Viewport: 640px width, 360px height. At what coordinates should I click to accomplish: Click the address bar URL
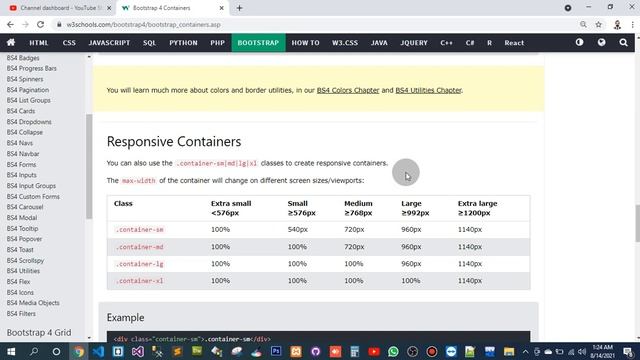(x=143, y=24)
